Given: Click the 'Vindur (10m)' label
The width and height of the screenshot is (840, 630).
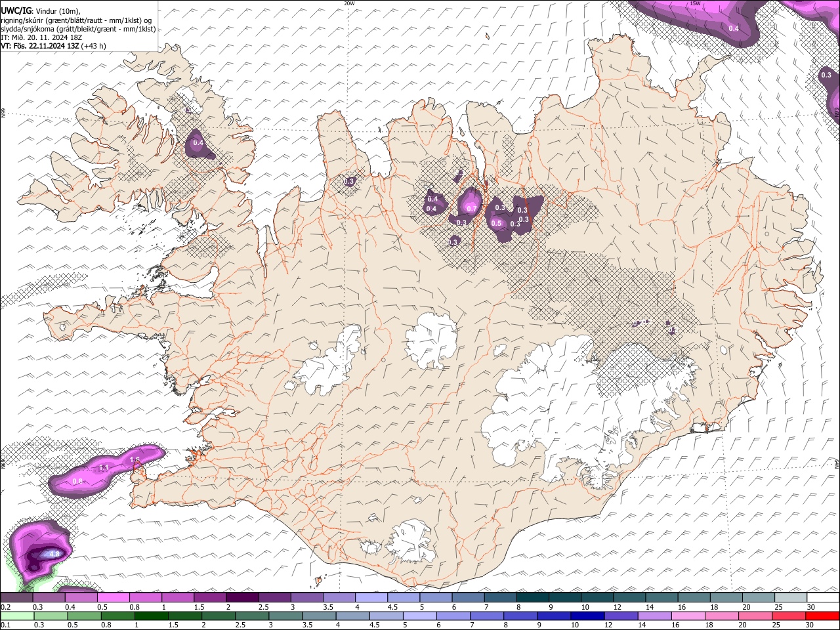Looking at the screenshot, I should point(58,11).
